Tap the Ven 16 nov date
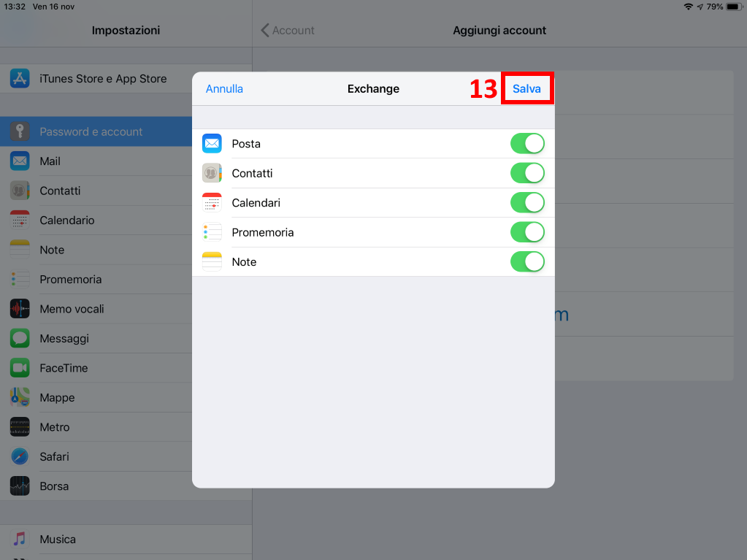747x560 pixels. (x=53, y=7)
